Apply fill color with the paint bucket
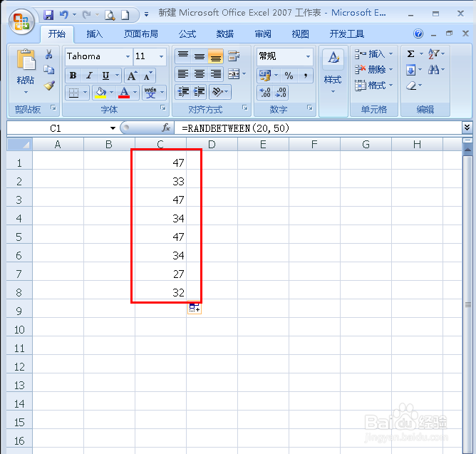The image size is (476, 454). tap(100, 93)
